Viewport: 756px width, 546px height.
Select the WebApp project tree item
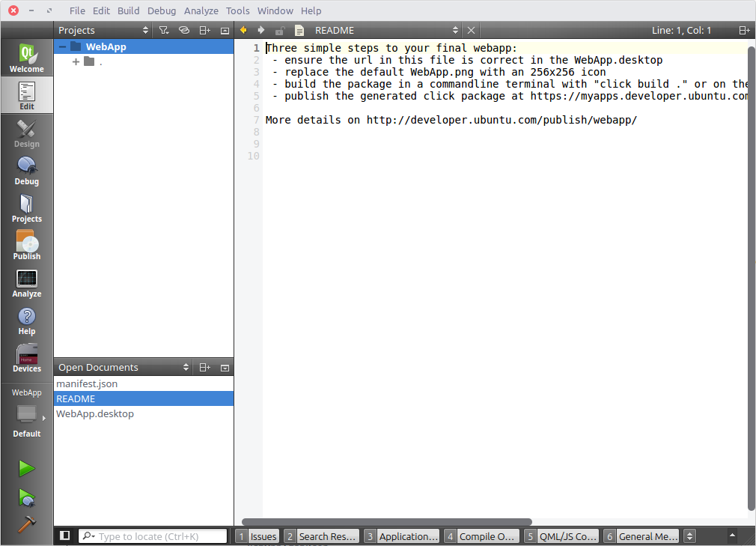point(144,46)
